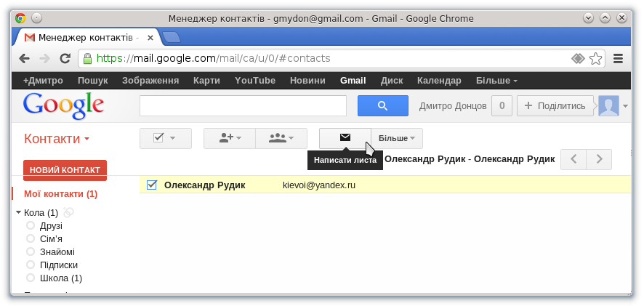Open the groups people-icon button

pyautogui.click(x=281, y=138)
